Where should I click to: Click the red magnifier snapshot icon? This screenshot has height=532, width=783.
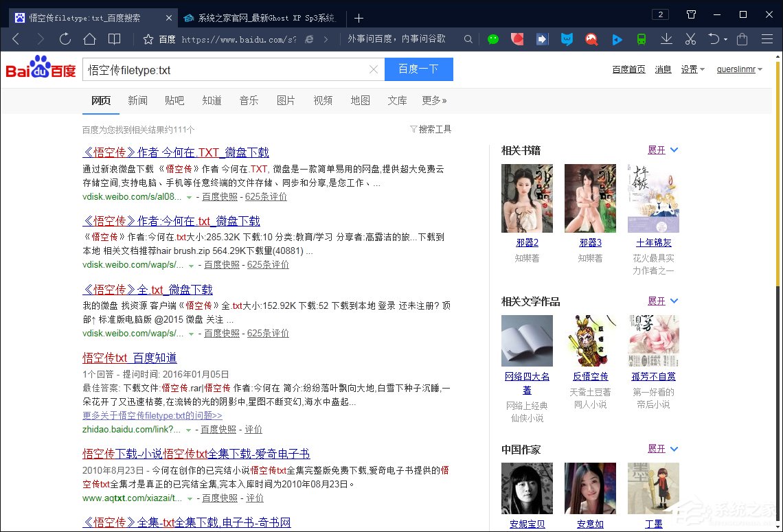point(591,39)
